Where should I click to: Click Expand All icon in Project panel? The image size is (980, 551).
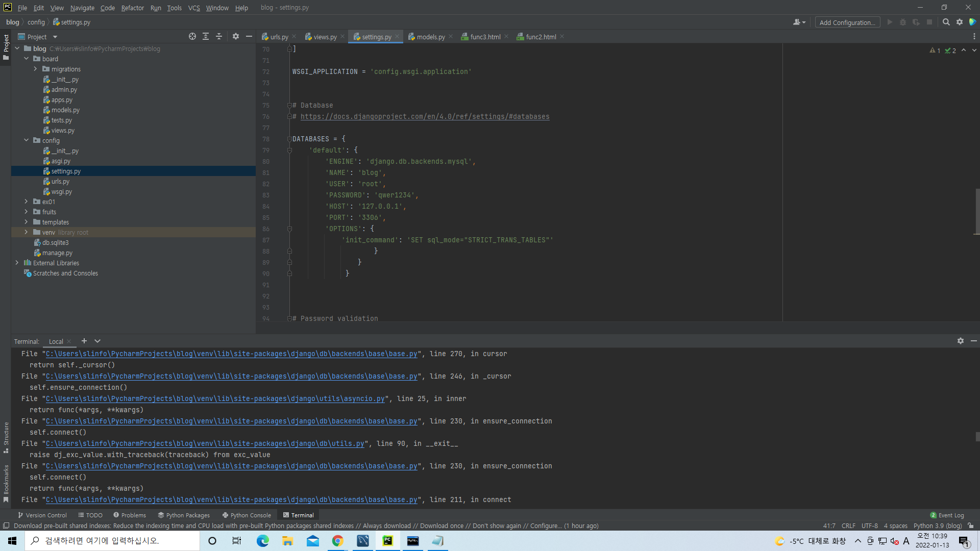pyautogui.click(x=206, y=36)
